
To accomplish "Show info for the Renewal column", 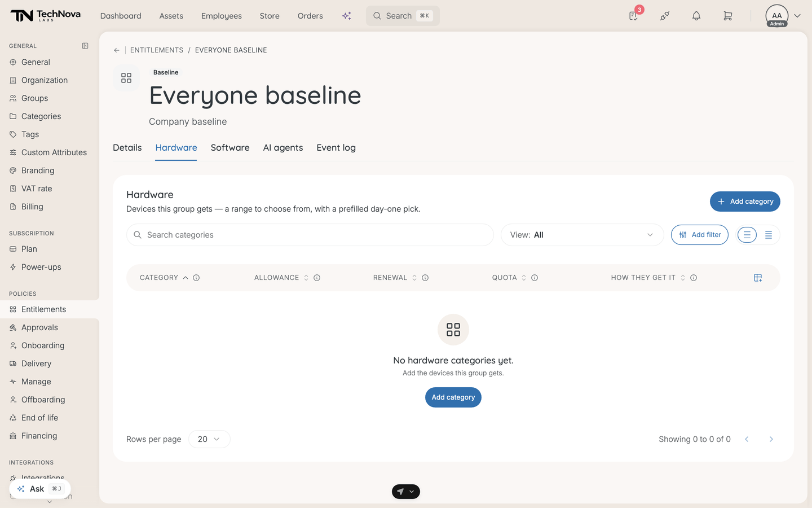I will [425, 278].
